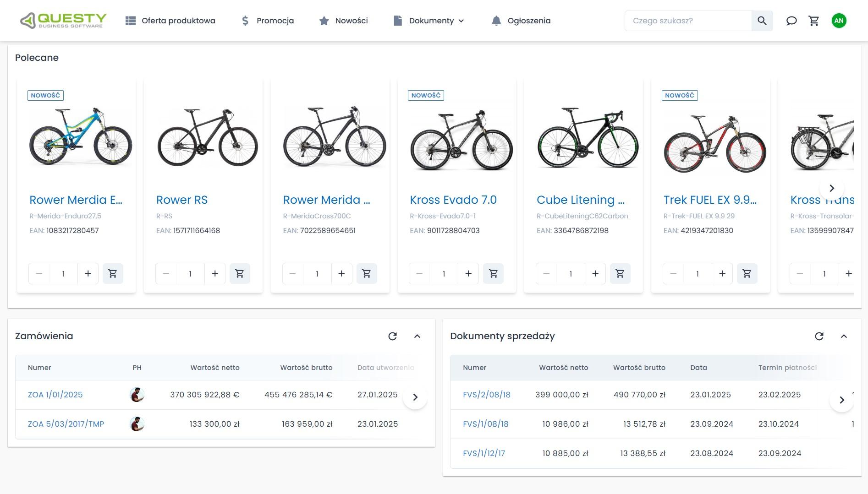Open the chat messages icon

(791, 21)
